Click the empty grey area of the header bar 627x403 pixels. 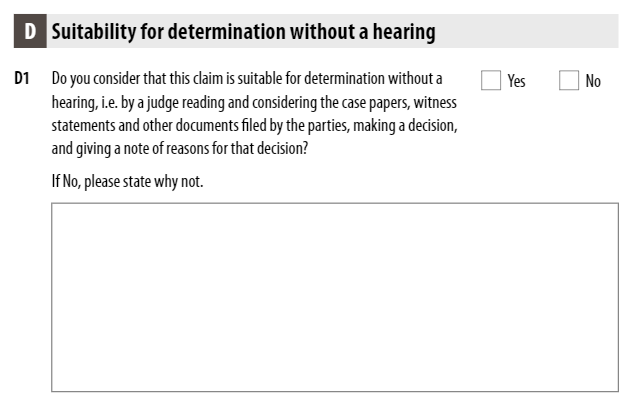[x=527, y=31]
